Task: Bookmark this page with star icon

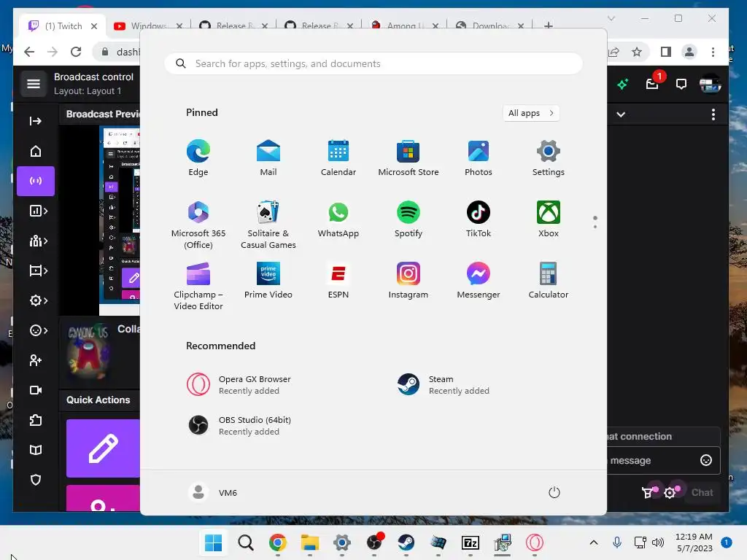Action: (x=636, y=52)
